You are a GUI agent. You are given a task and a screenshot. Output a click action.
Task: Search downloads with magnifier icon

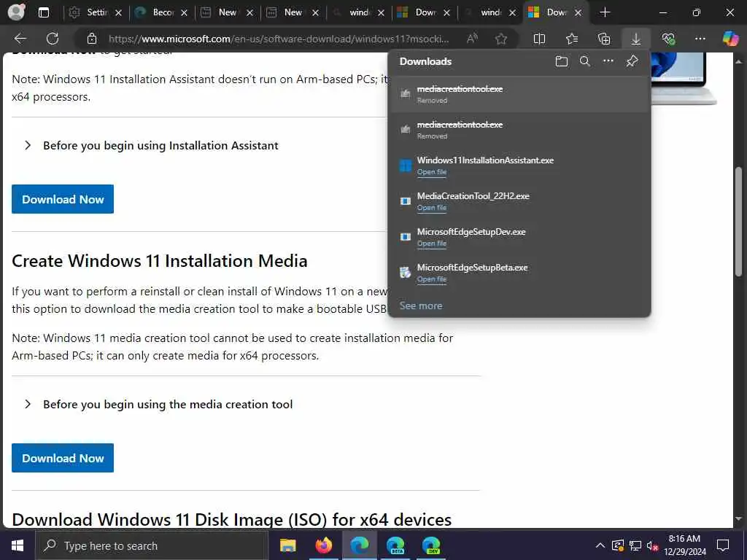[584, 61]
